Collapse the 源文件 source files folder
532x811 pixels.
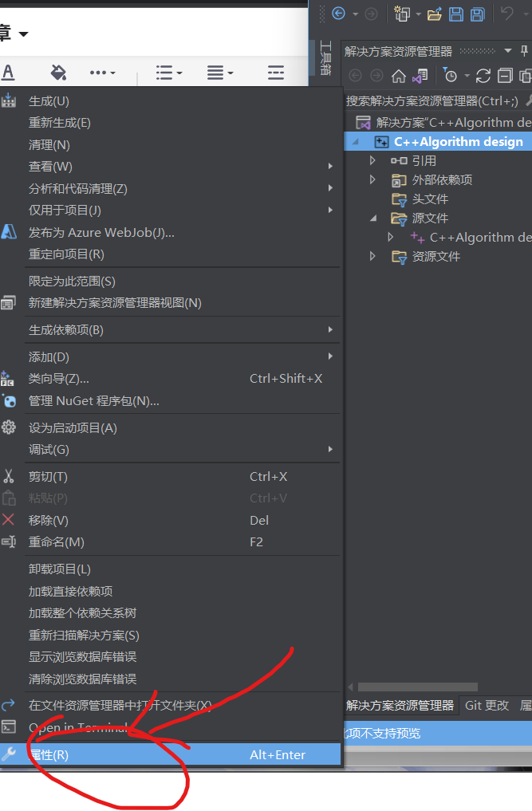pos(373,218)
